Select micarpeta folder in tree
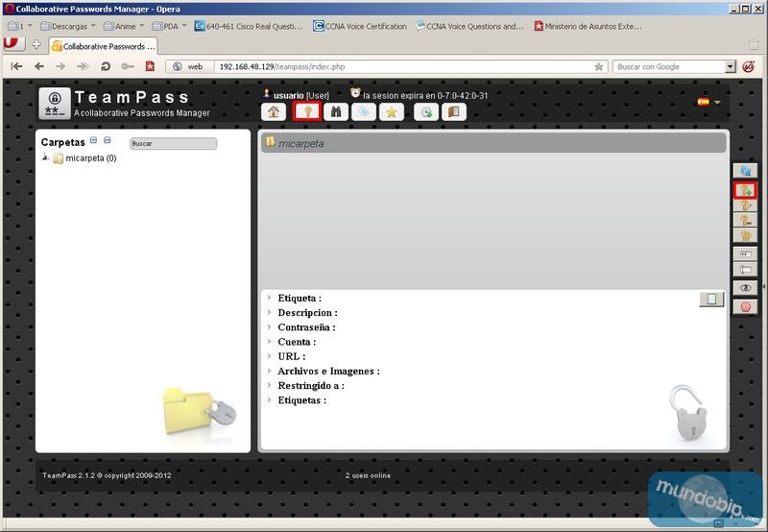This screenshot has width=768, height=532. pyautogui.click(x=90, y=158)
